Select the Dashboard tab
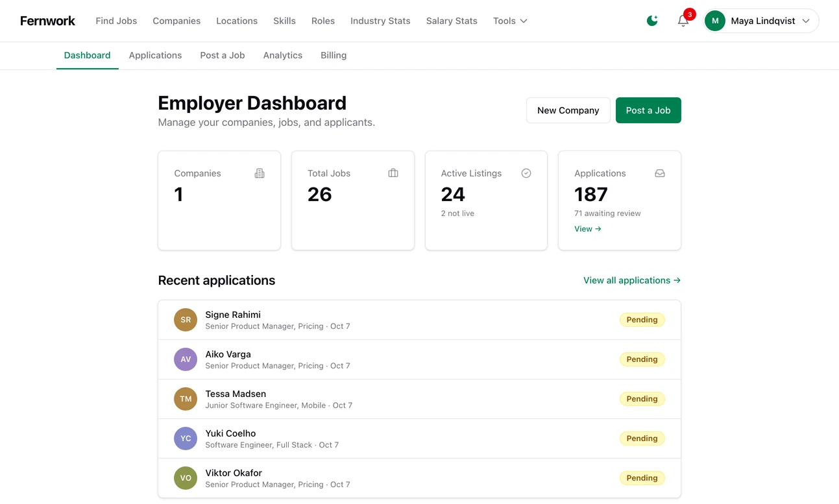Screen dimensions: 839x504 [88, 55]
